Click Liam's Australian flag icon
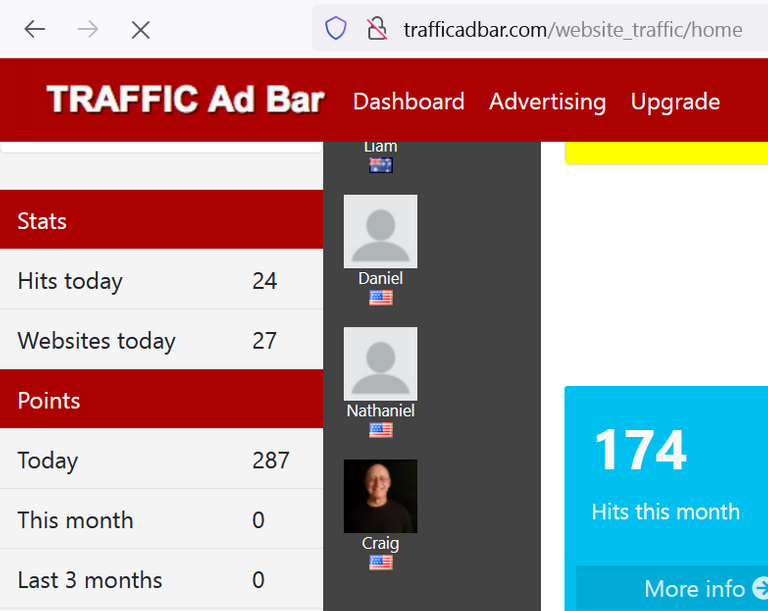Image resolution: width=768 pixels, height=611 pixels. tap(381, 165)
